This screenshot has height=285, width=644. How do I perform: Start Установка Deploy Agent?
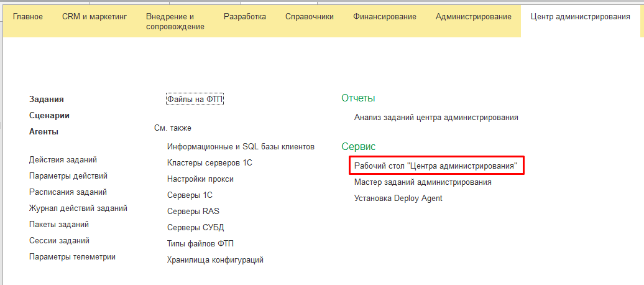tap(398, 199)
